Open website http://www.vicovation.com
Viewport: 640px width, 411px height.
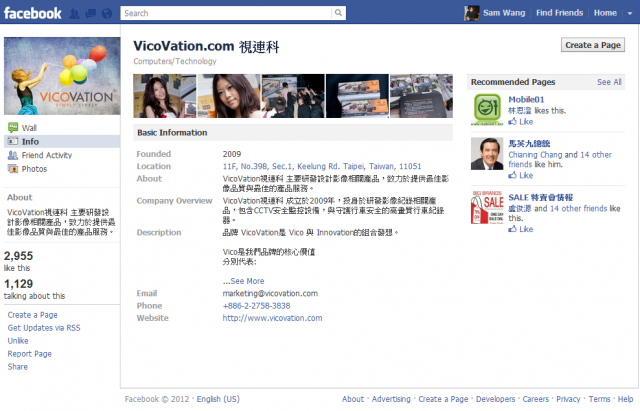(272, 318)
